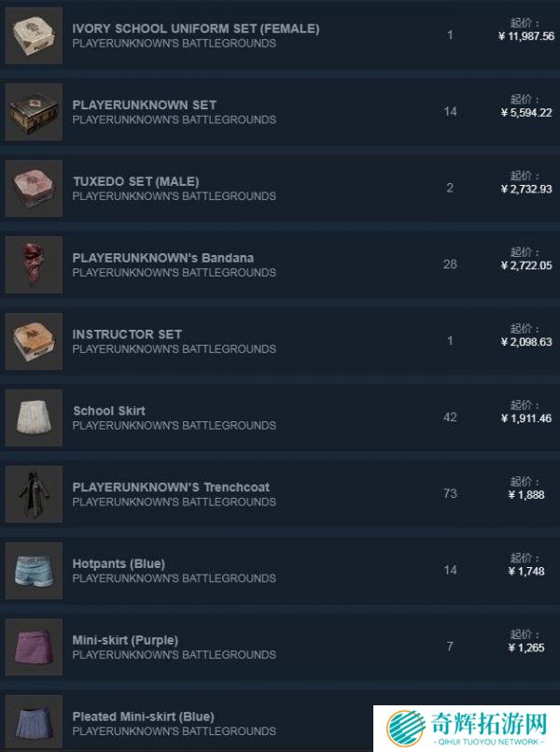Open the PLAYERUNKNOWN'S Trenchcoat listing title

[171, 488]
